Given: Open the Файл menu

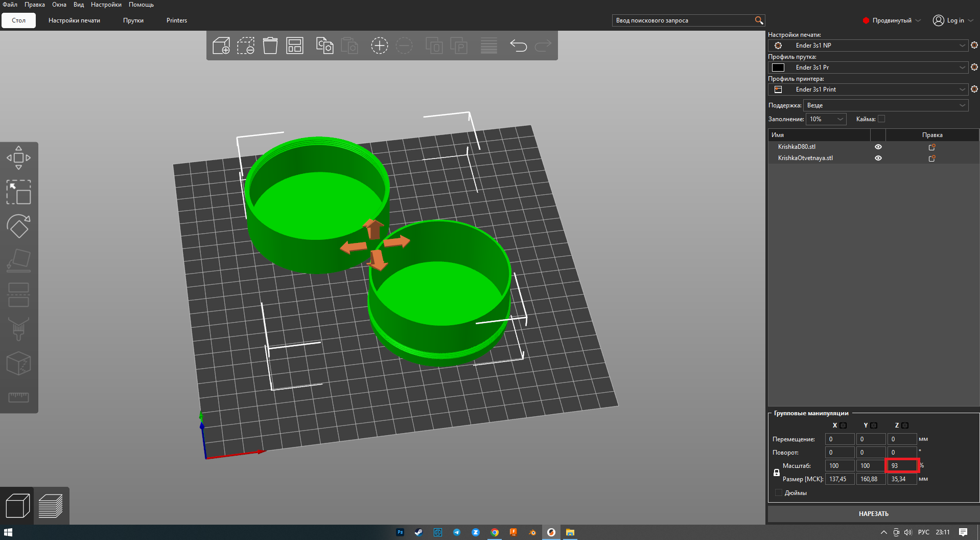Looking at the screenshot, I should coord(10,5).
